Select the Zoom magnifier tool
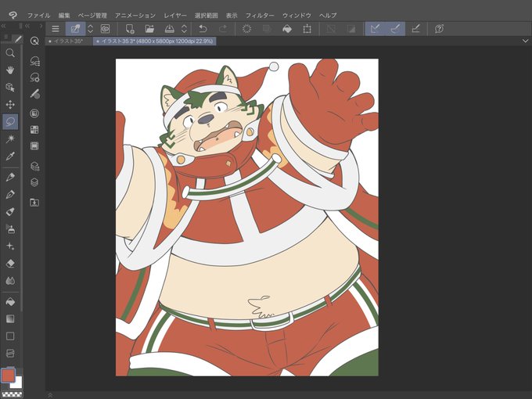The image size is (532, 399). [x=10, y=53]
